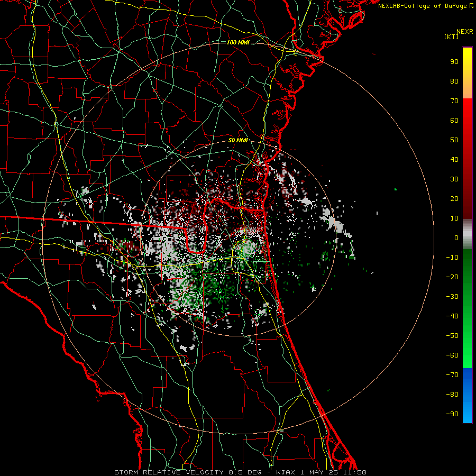Click the 50 NMI range ring label

(237, 140)
